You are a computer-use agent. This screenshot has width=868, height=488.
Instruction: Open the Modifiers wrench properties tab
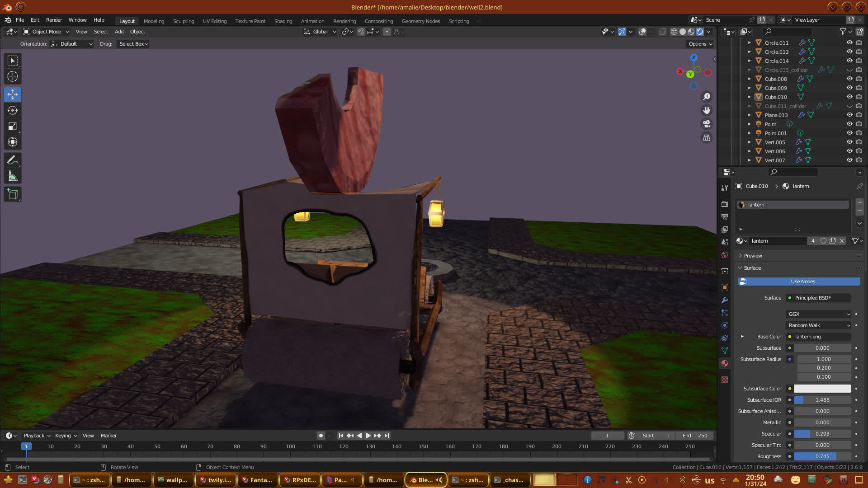point(725,300)
